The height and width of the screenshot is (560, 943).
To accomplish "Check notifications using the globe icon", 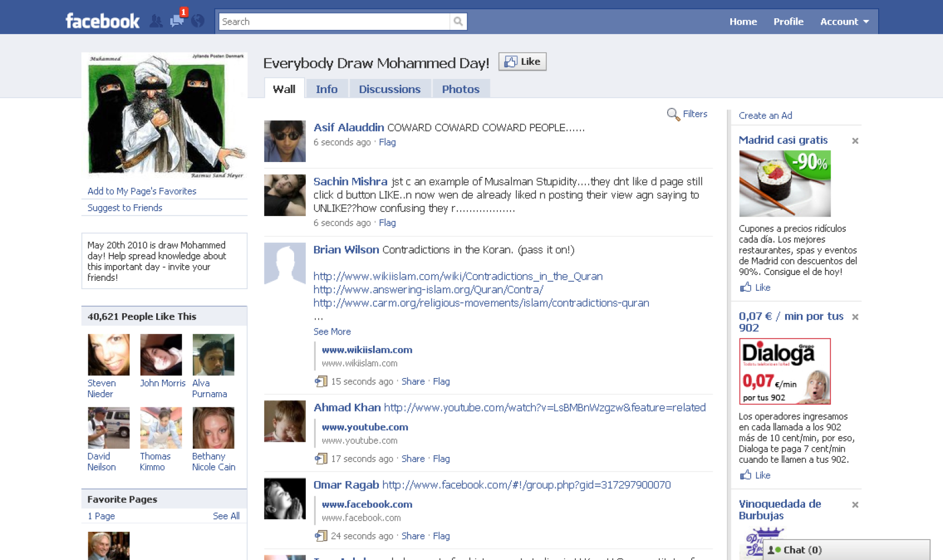I will pyautogui.click(x=197, y=21).
